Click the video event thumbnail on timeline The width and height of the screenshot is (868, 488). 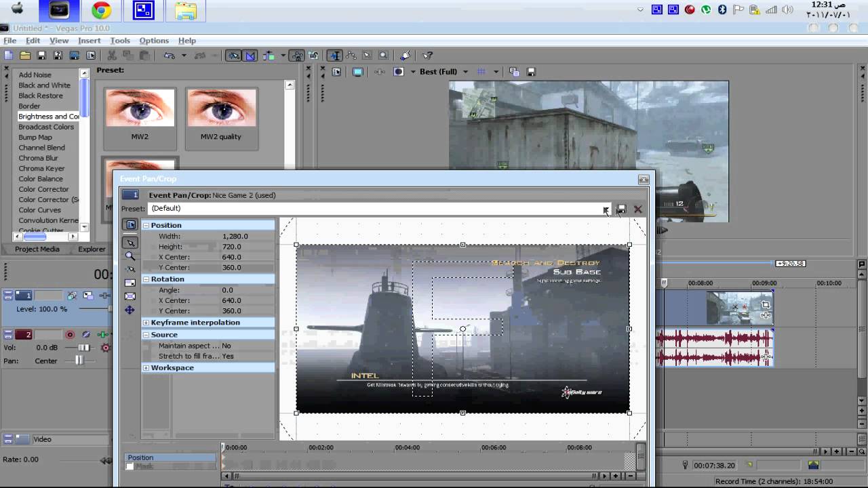point(739,308)
